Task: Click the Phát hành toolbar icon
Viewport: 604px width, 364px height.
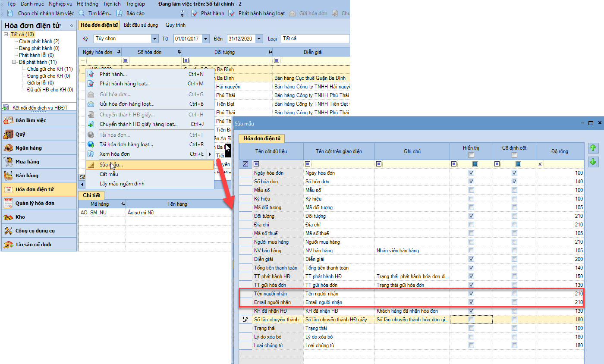Action: tap(194, 13)
